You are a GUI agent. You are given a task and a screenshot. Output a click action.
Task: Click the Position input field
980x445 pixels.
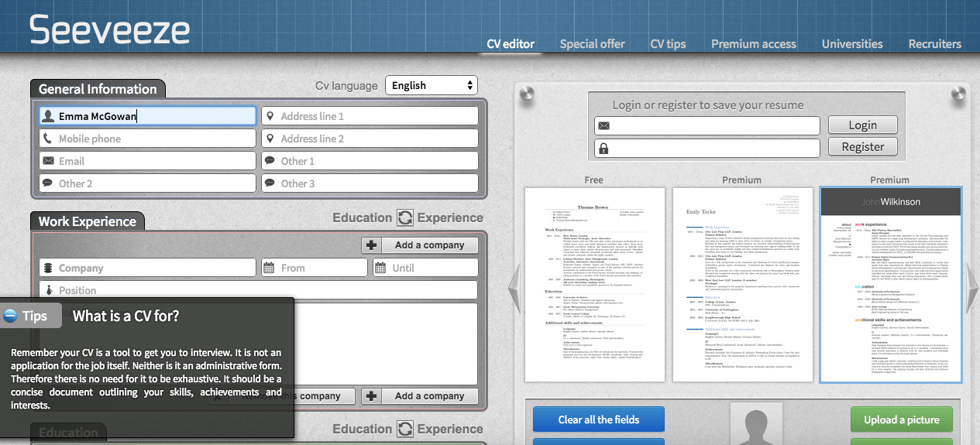click(259, 290)
